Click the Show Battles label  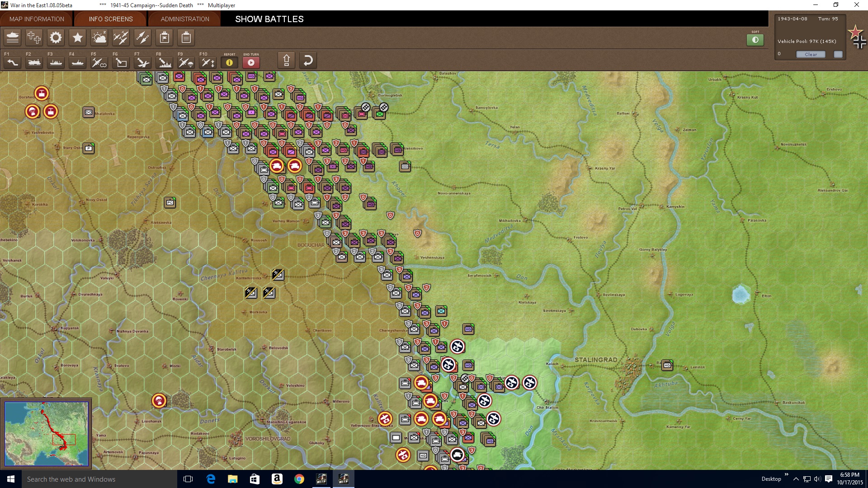pos(269,19)
